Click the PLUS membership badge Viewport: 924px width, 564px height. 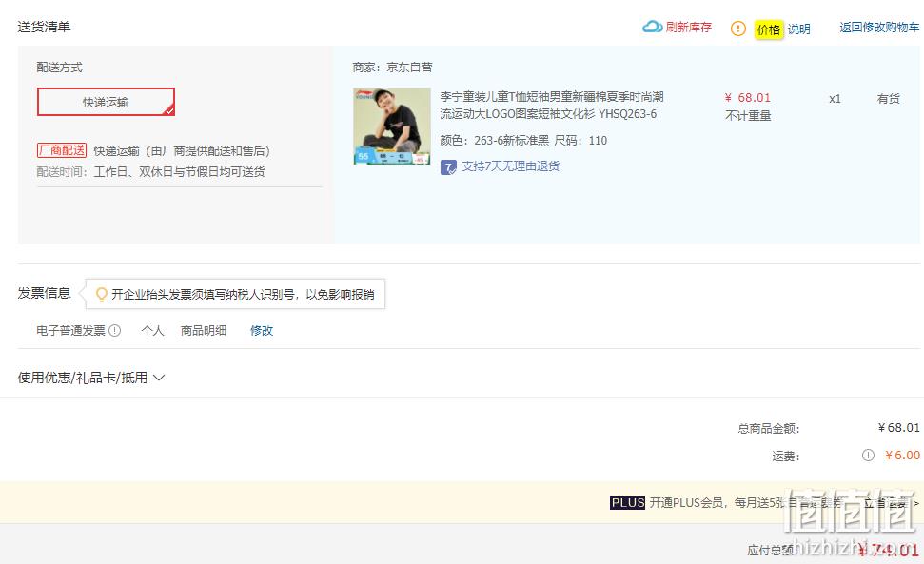(628, 503)
